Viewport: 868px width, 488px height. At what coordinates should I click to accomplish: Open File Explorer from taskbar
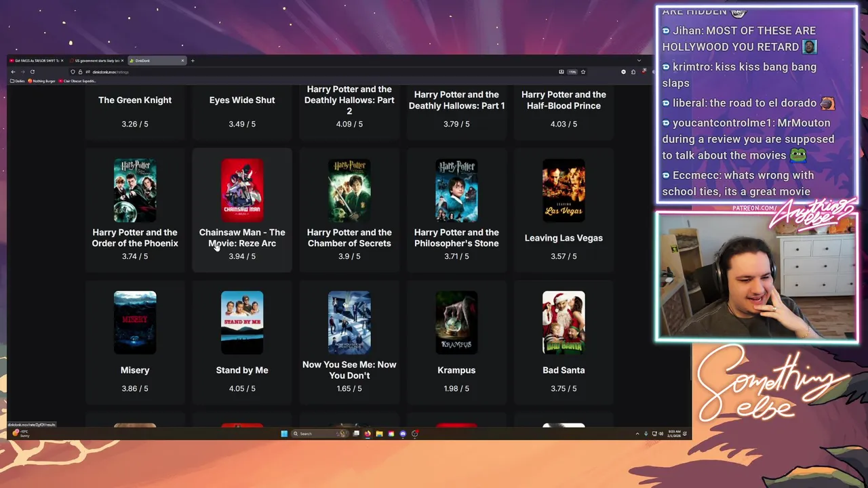click(x=379, y=434)
